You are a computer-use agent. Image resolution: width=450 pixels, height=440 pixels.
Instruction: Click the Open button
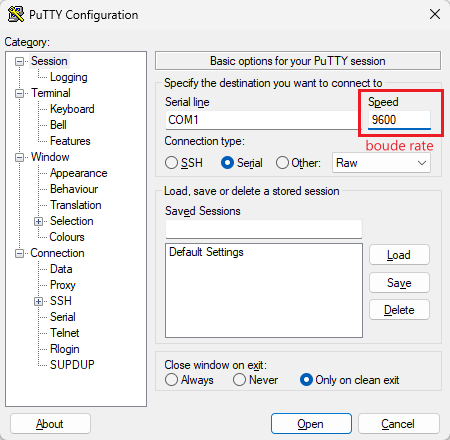pyautogui.click(x=311, y=424)
